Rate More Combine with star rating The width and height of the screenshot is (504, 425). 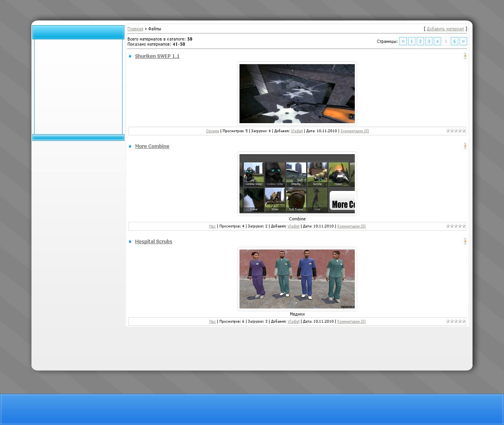456,226
